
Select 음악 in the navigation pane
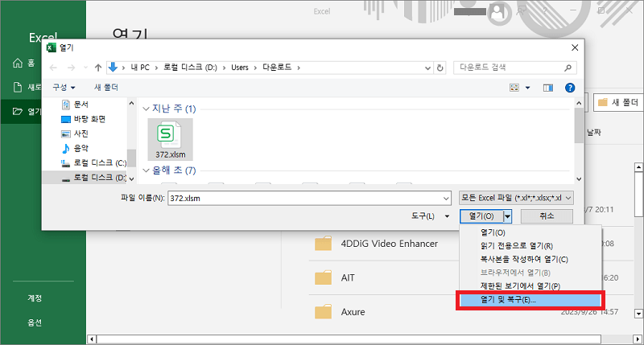click(75, 148)
